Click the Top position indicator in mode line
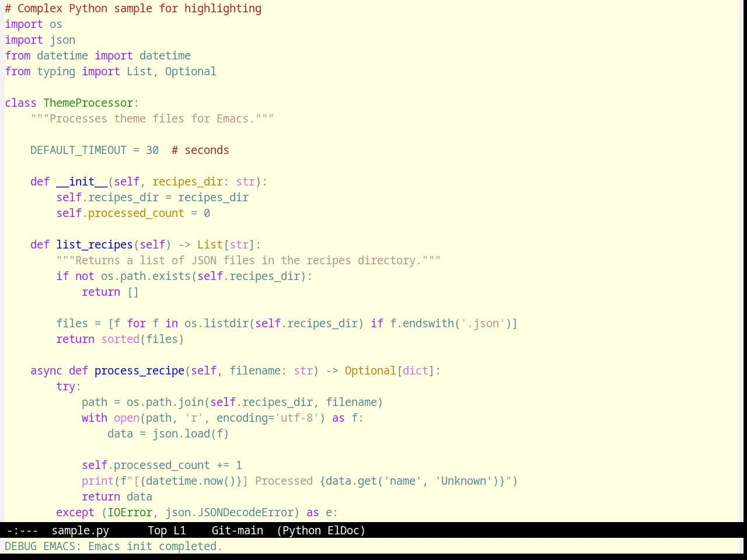 (157, 530)
